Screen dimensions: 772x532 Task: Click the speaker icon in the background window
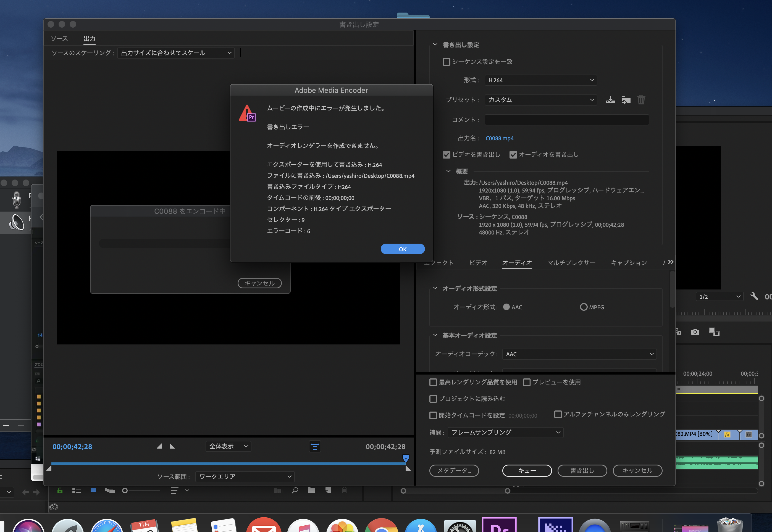[x=16, y=222]
